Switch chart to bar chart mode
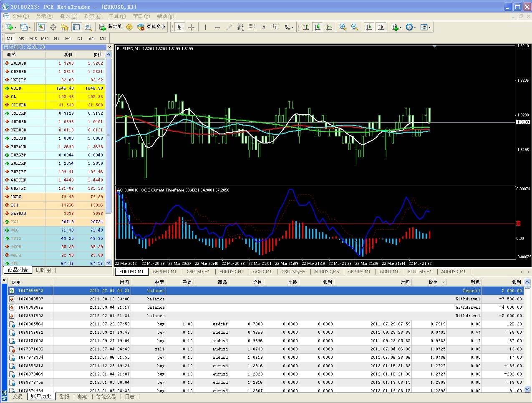The image size is (532, 403). [x=306, y=27]
